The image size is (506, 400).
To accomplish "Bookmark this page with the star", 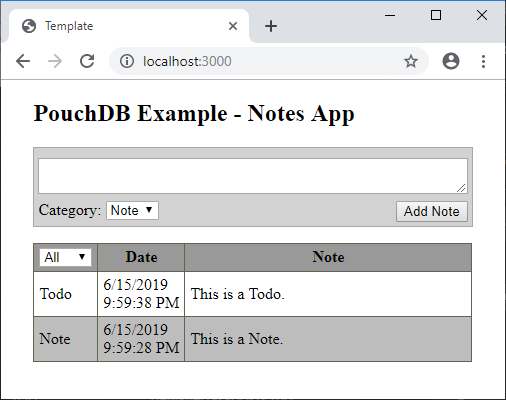I will (411, 61).
